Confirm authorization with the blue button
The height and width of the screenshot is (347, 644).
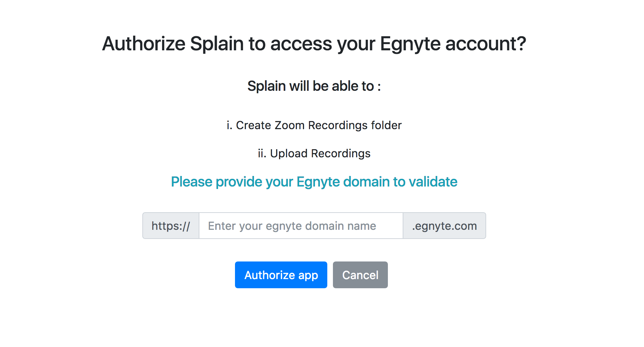click(x=281, y=275)
